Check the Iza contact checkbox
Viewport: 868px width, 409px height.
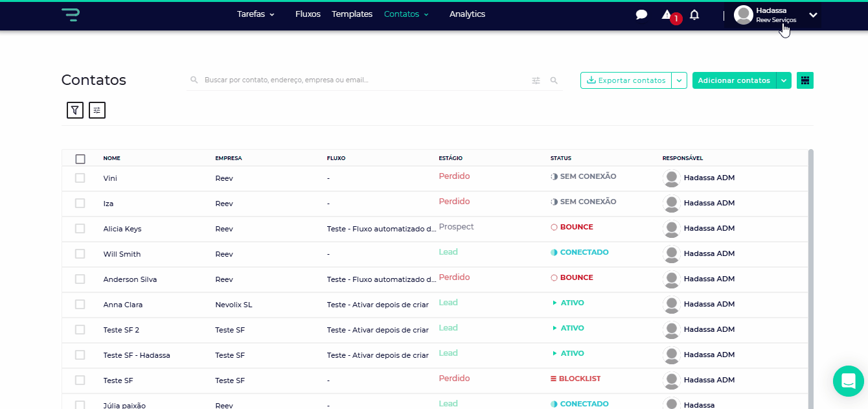(80, 203)
